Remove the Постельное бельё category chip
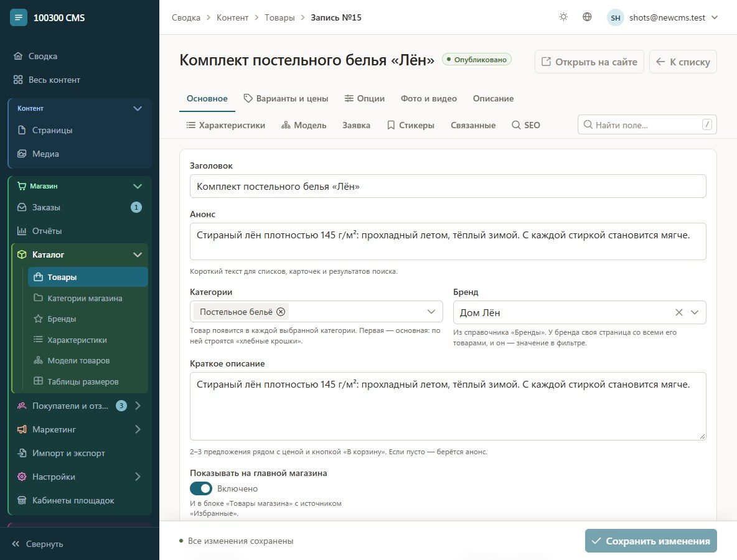 coord(281,312)
